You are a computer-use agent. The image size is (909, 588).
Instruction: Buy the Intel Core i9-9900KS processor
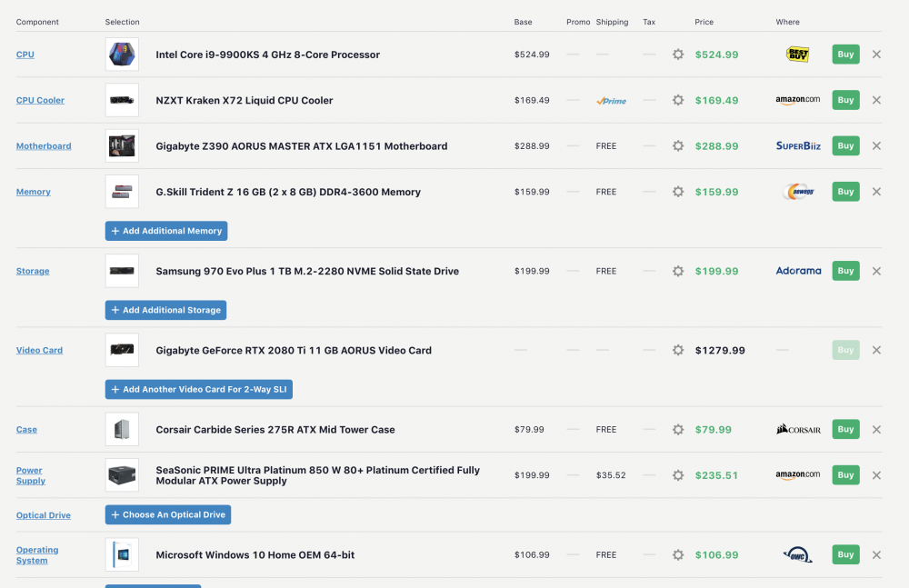point(845,55)
